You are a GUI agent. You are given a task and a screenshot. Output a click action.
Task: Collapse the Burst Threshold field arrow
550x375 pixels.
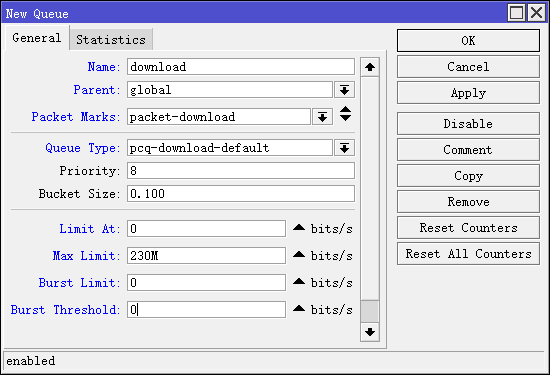click(x=299, y=308)
